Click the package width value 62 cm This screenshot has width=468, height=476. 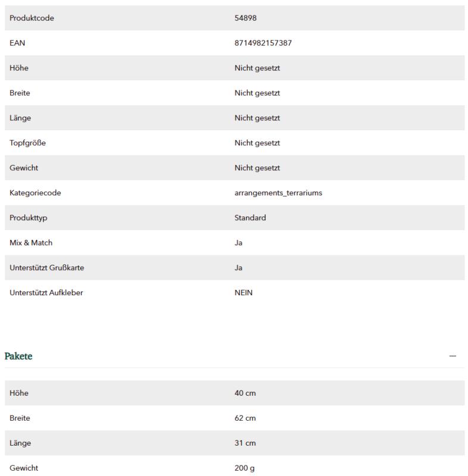(245, 418)
